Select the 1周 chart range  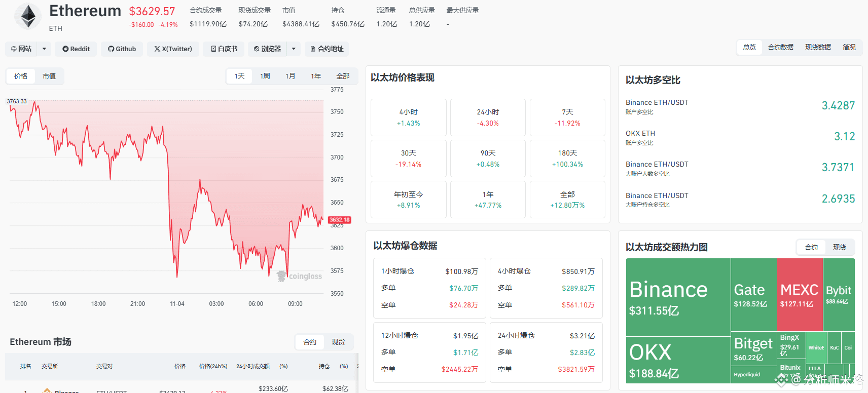(265, 76)
